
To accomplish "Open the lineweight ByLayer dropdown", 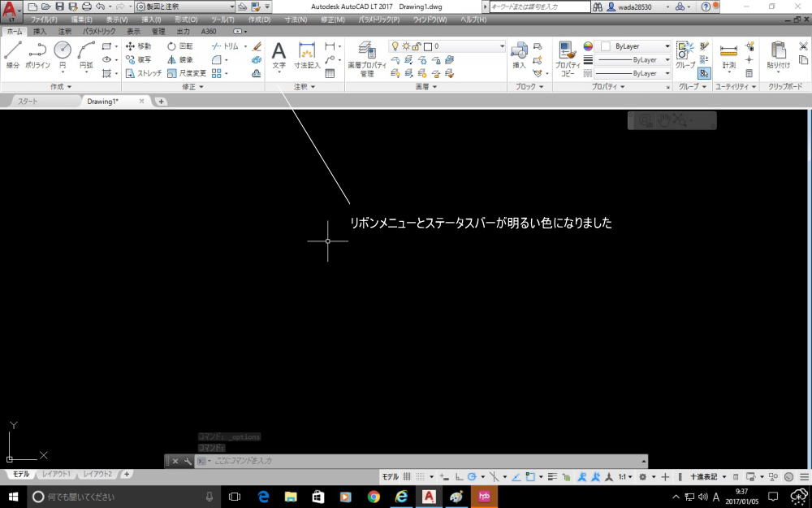I will [667, 59].
